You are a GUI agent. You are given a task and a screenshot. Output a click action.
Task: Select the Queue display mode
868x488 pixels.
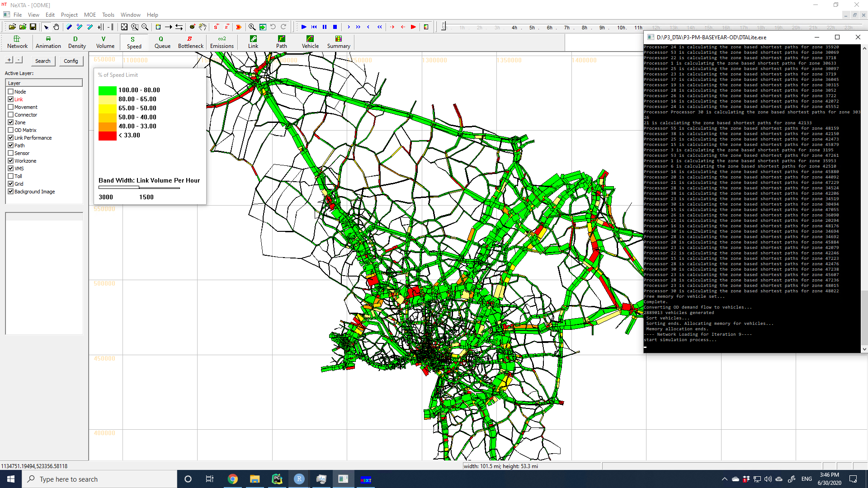(x=162, y=42)
